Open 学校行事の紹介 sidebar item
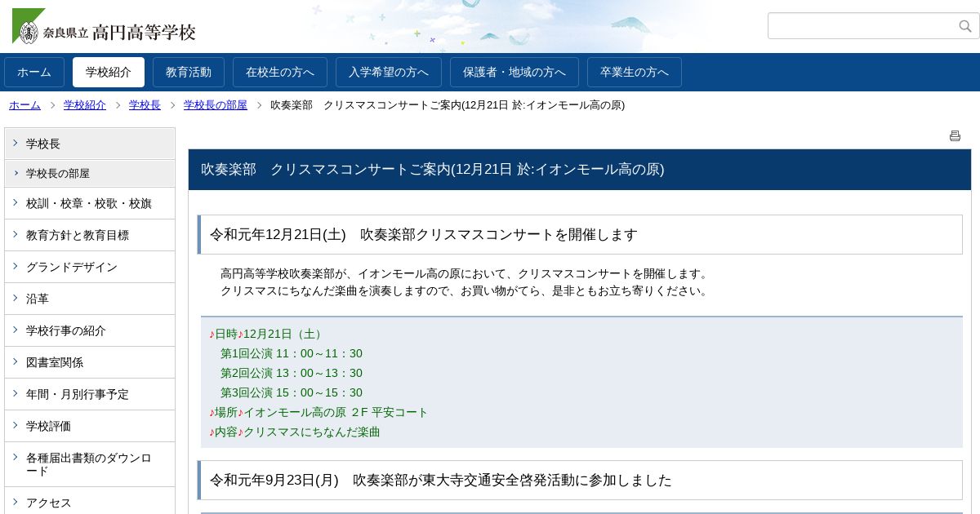The width and height of the screenshot is (980, 514). (x=90, y=331)
